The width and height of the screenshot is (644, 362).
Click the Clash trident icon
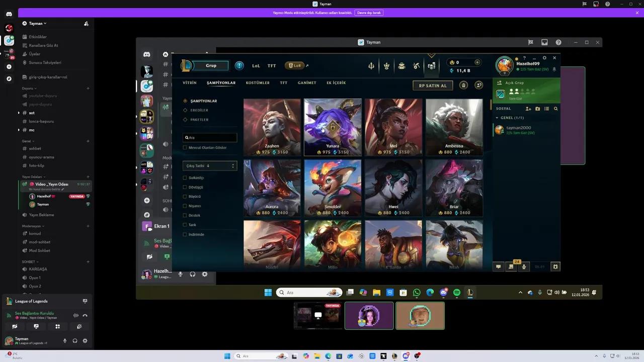coord(371,65)
